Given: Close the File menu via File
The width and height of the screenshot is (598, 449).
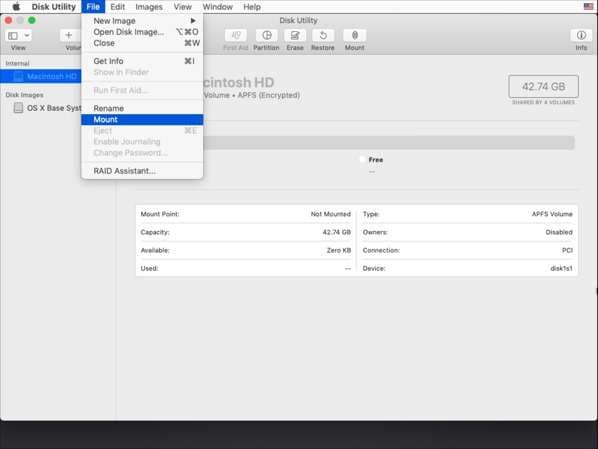Looking at the screenshot, I should [93, 6].
